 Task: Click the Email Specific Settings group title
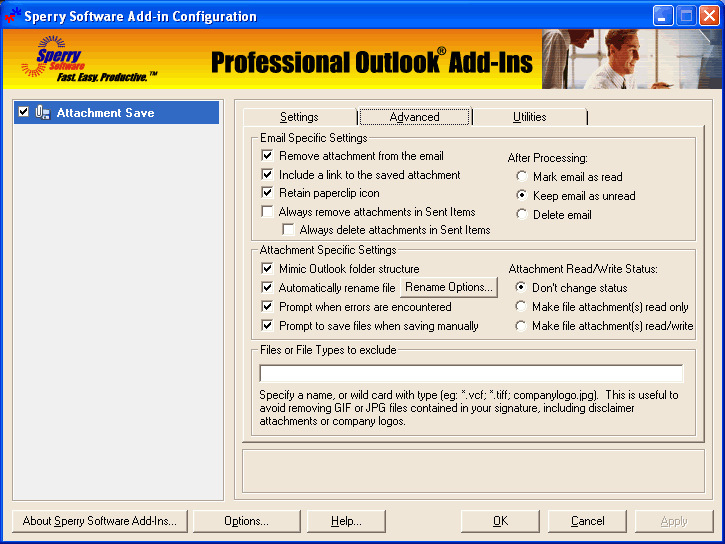pos(313,138)
